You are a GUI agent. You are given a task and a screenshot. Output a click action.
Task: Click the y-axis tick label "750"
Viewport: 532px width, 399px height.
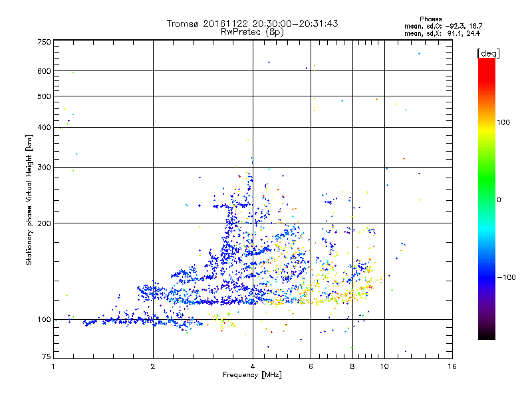click(x=44, y=42)
